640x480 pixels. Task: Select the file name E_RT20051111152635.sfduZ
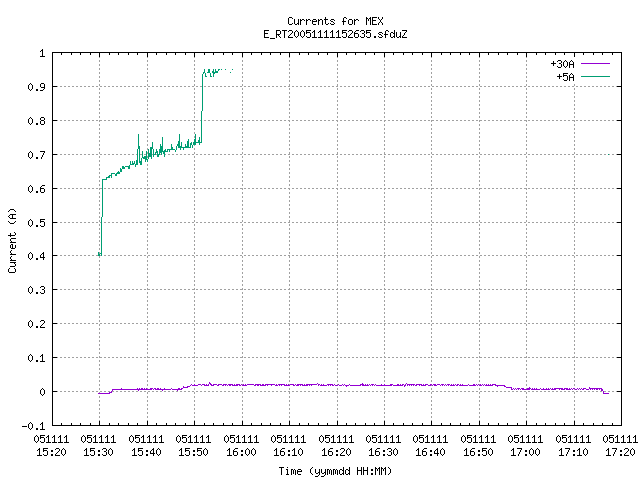[x=335, y=34]
